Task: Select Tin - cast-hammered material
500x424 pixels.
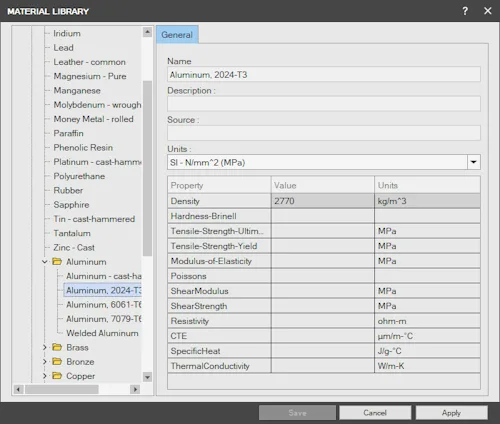Action: click(x=94, y=219)
